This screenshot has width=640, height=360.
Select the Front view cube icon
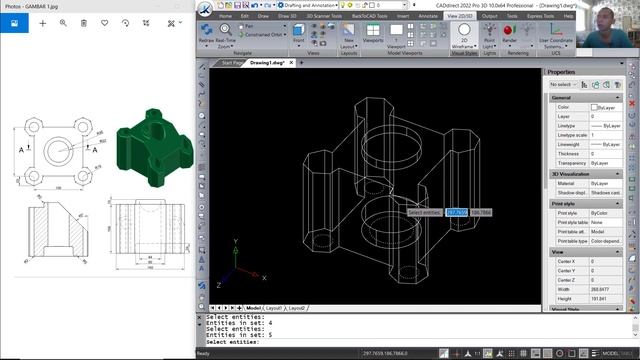(299, 30)
